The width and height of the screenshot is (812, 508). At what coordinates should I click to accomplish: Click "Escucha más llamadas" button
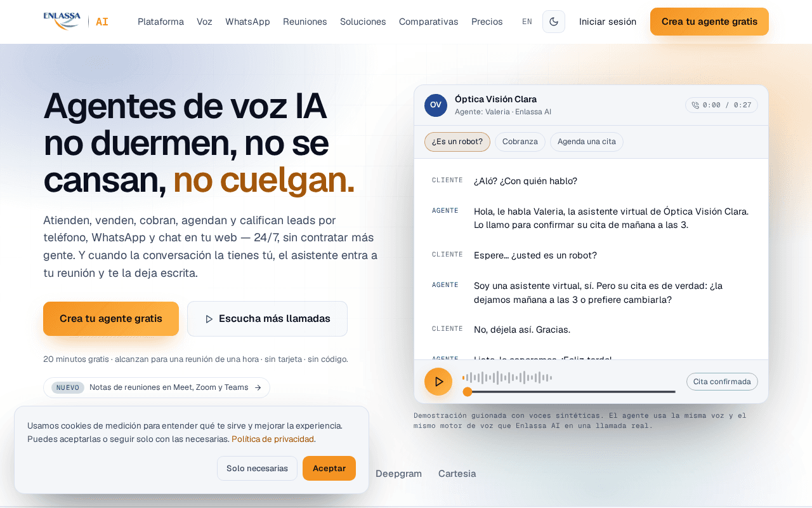(x=267, y=319)
